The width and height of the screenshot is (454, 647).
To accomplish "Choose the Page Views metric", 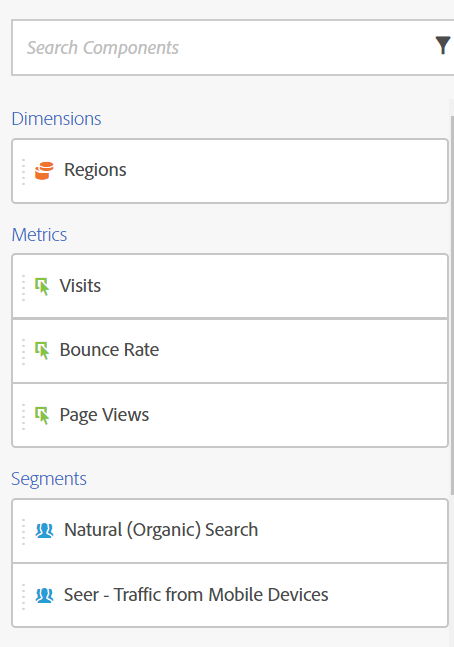I will 230,415.
